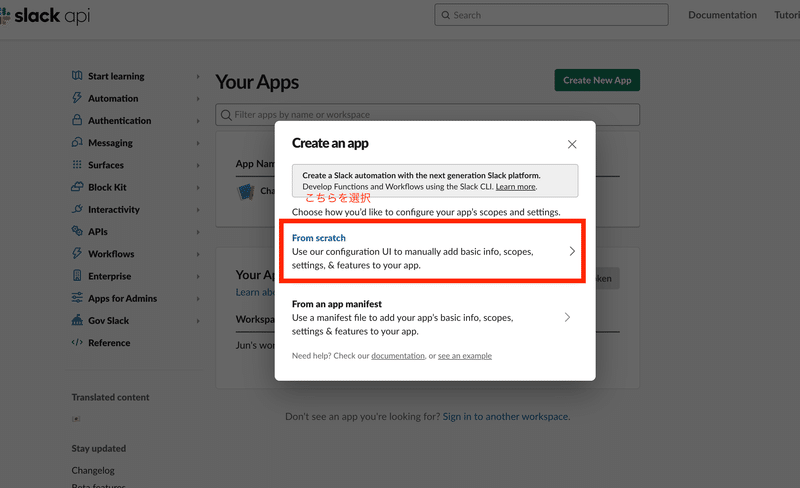Expand the Gov Slack section arrow

(x=198, y=321)
